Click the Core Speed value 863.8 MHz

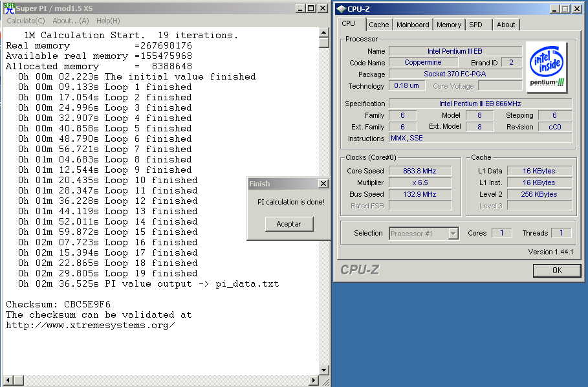tap(420, 171)
